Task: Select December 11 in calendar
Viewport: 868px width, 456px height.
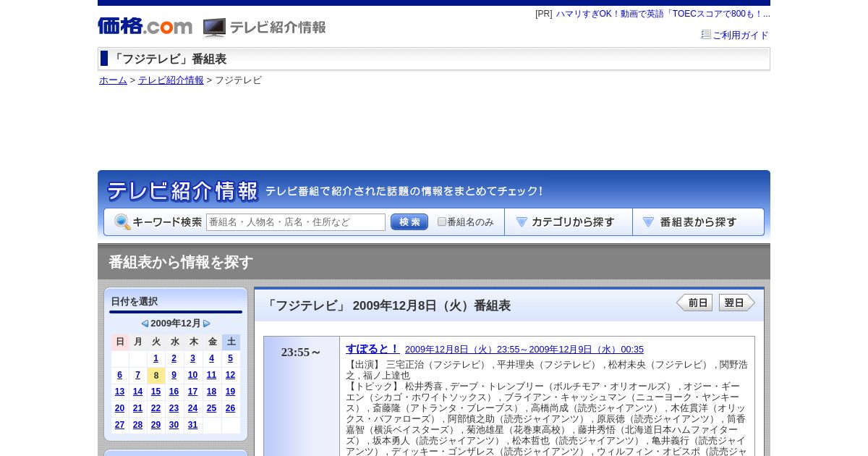Action: pos(211,375)
